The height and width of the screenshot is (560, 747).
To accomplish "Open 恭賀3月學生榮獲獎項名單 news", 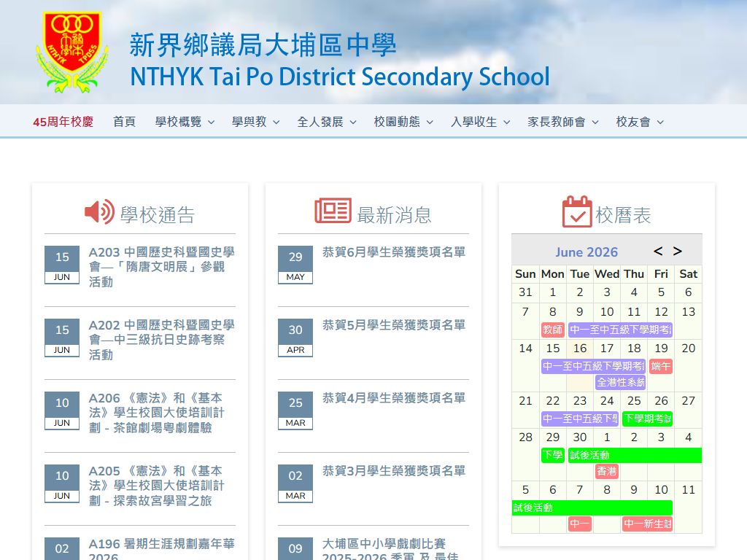I will pos(393,470).
